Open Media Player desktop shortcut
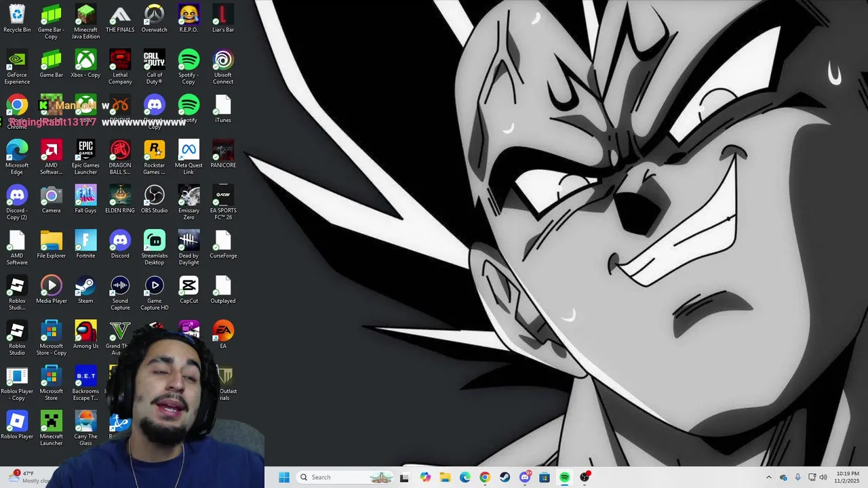 tap(52, 290)
